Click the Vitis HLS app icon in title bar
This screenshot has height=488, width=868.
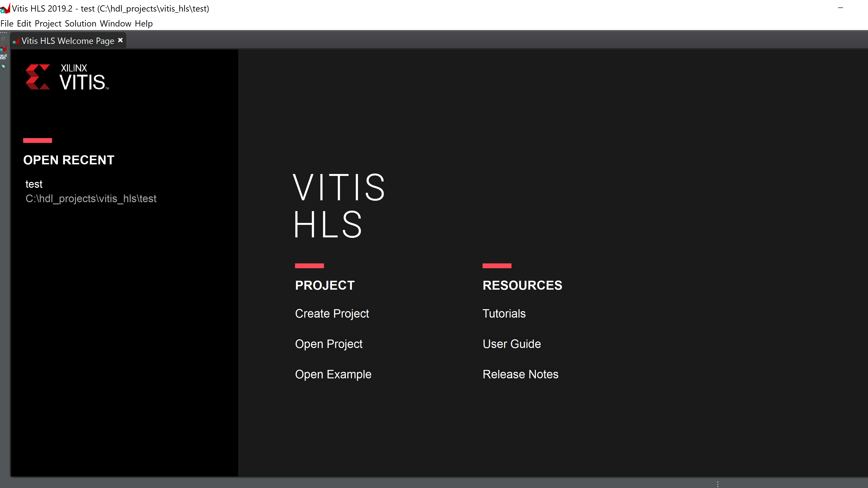[5, 8]
